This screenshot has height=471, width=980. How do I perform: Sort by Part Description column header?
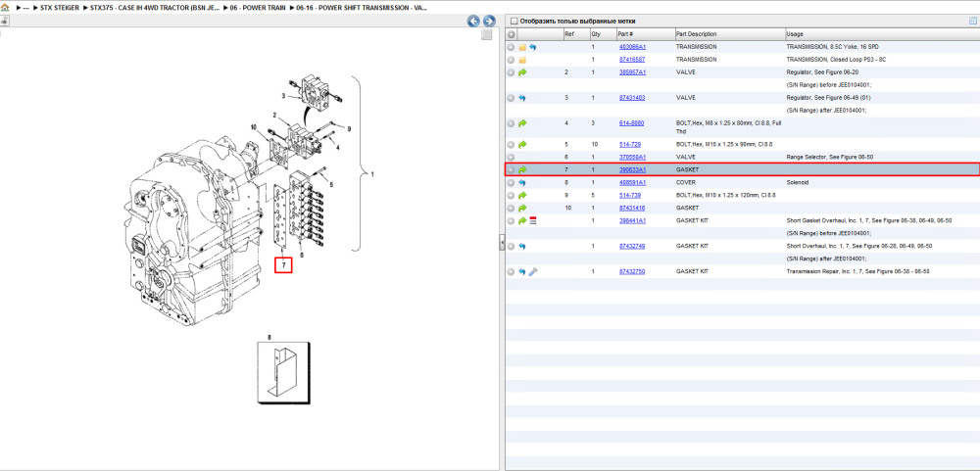coord(696,34)
